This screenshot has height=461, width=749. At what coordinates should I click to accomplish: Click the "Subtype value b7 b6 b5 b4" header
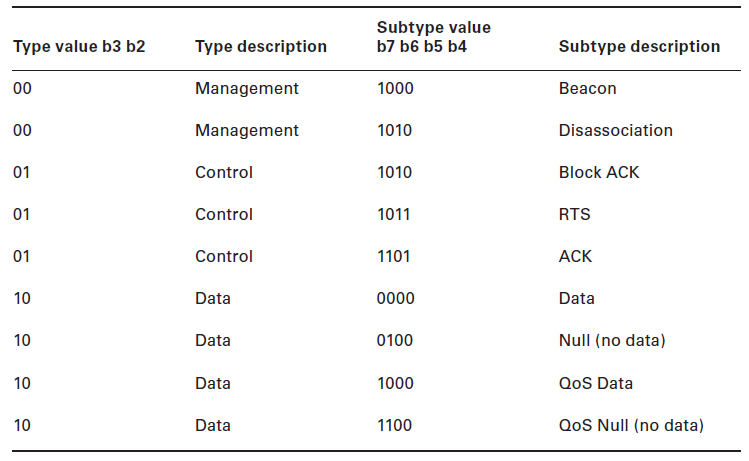pyautogui.click(x=433, y=37)
